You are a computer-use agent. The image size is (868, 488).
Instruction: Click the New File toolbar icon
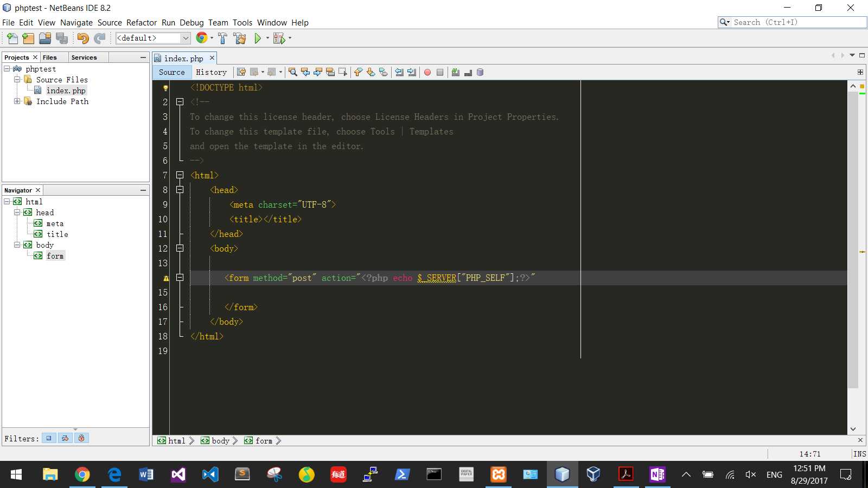click(x=12, y=38)
